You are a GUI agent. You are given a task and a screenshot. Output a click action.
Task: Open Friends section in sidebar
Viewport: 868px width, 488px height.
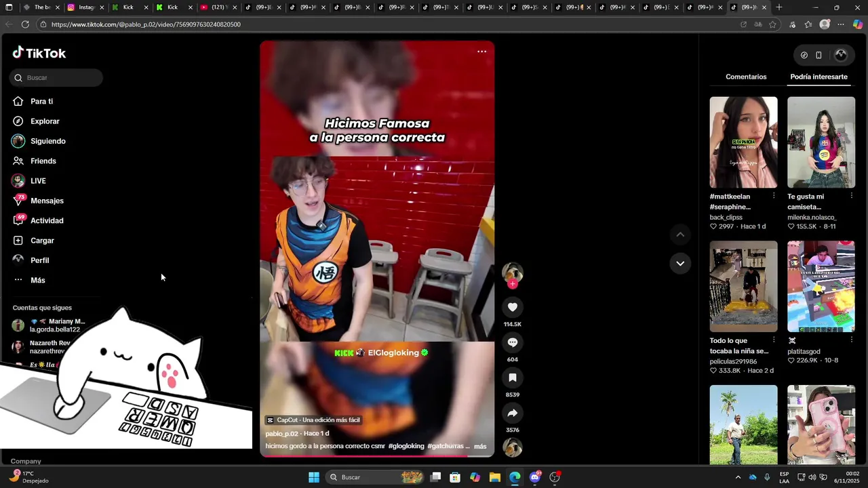click(43, 161)
